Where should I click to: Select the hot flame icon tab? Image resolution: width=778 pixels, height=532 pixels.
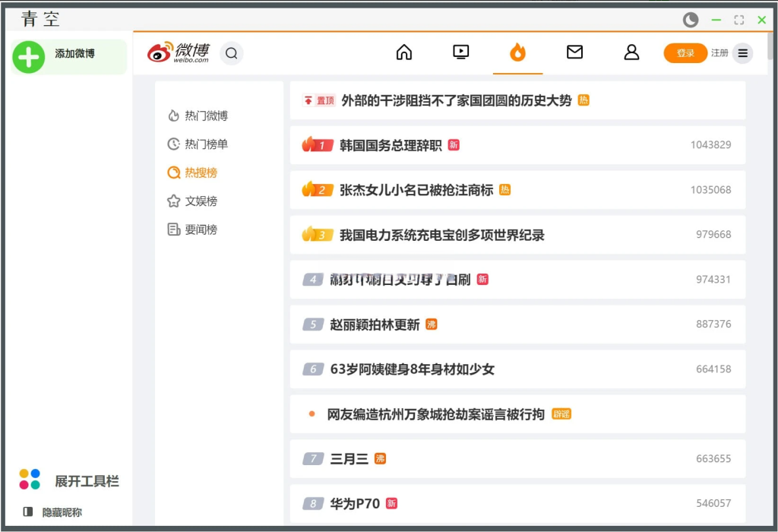(x=517, y=52)
